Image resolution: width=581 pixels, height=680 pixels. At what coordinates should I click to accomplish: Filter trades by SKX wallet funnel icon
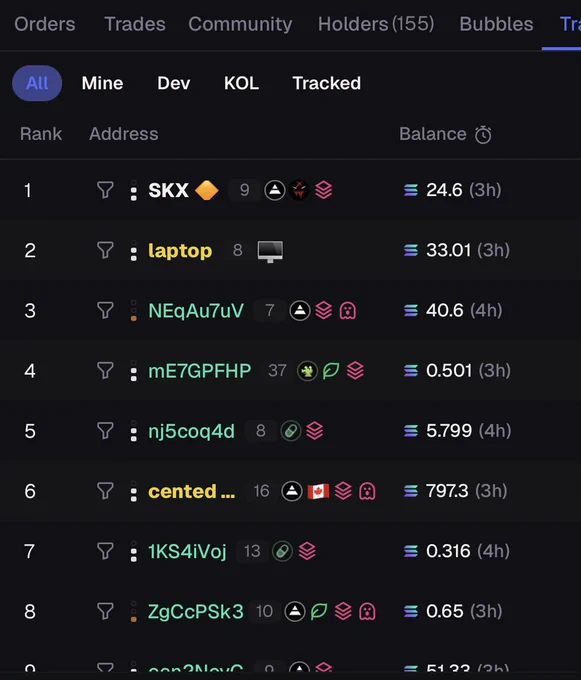point(105,190)
